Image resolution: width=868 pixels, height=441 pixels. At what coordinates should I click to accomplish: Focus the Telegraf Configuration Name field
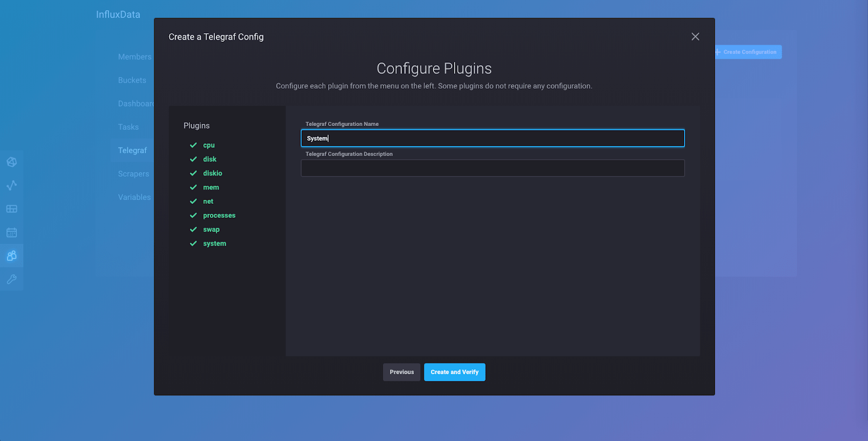[493, 138]
